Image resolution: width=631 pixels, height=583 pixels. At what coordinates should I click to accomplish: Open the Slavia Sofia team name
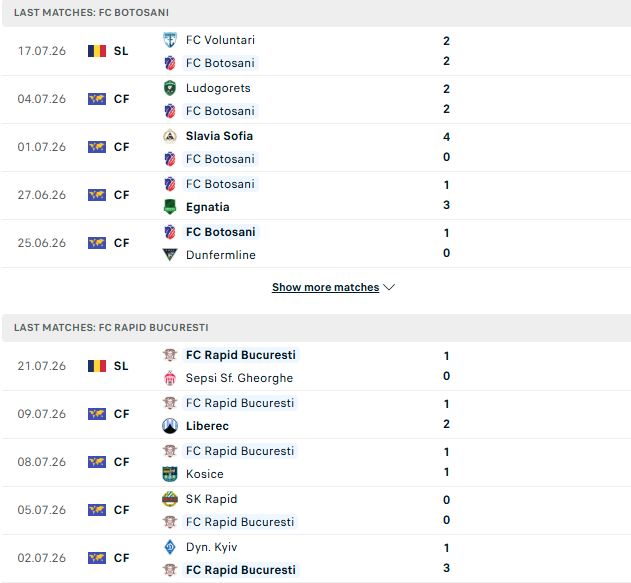click(x=219, y=136)
